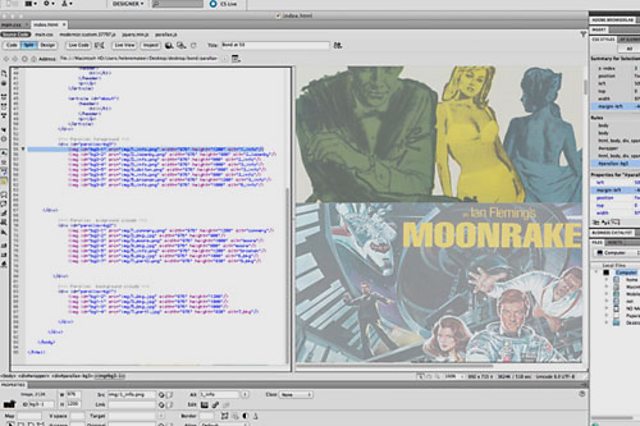This screenshot has height=426, width=640.
Task: Open the Site menu icon in the application bar
Action: [x=67, y=4]
